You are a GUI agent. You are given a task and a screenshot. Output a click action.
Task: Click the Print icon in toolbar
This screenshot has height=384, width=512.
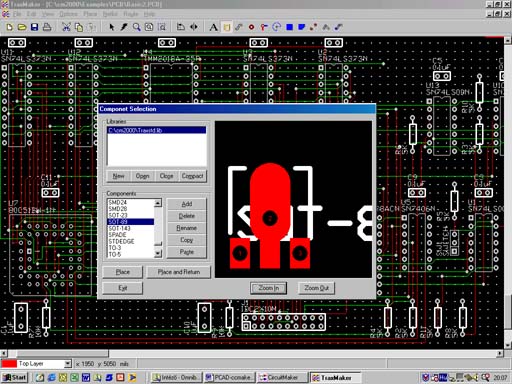coord(47,27)
